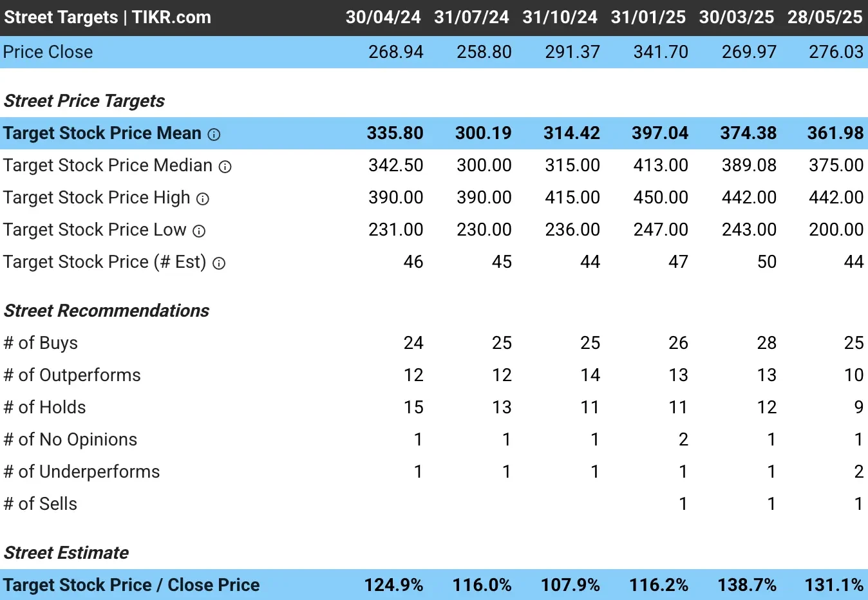Click the Street Price Targets heading
Image resolution: width=868 pixels, height=600 pixels.
[84, 101]
